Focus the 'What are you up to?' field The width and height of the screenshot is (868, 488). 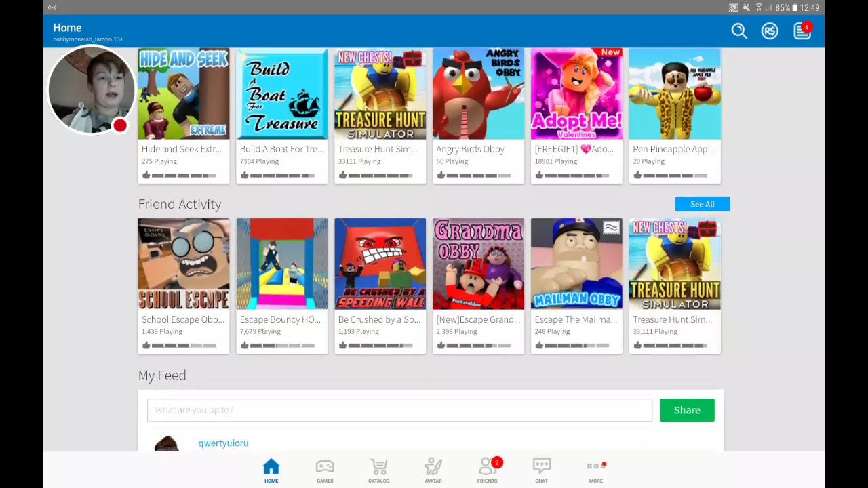coord(399,410)
